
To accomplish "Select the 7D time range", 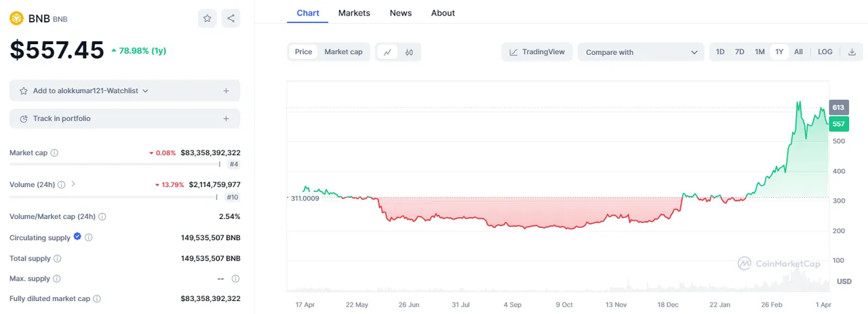I will click(740, 52).
